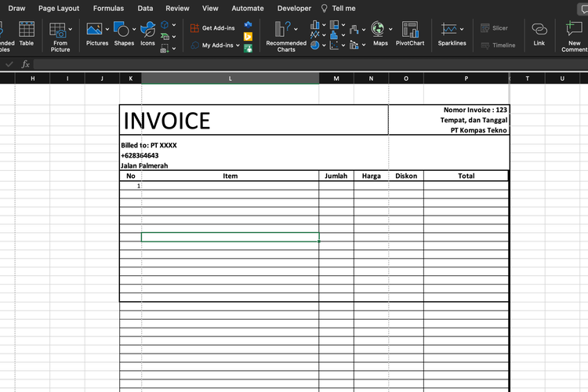588x392 pixels.
Task: Select the INVOICE title cell
Action: click(254, 120)
